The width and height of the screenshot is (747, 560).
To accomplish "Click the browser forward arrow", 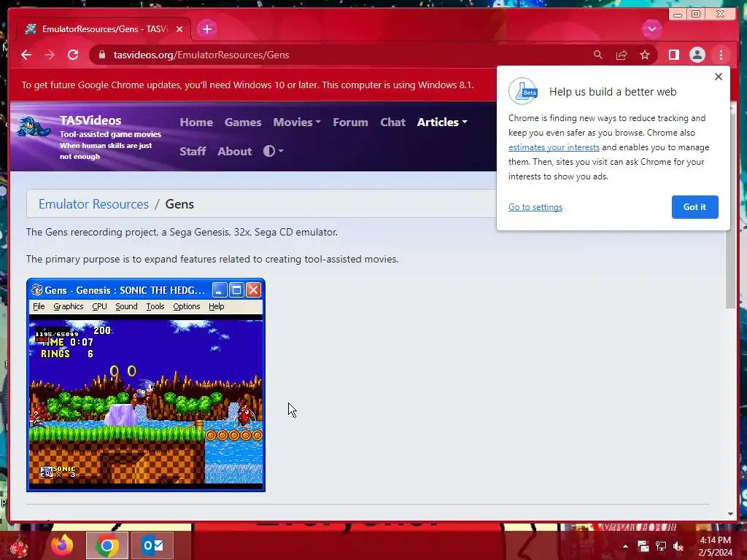I will (x=50, y=55).
